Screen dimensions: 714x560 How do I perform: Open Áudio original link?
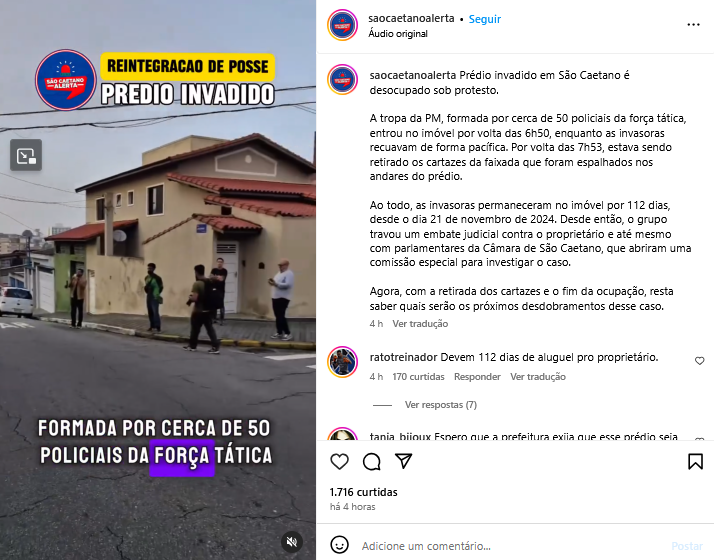point(398,34)
